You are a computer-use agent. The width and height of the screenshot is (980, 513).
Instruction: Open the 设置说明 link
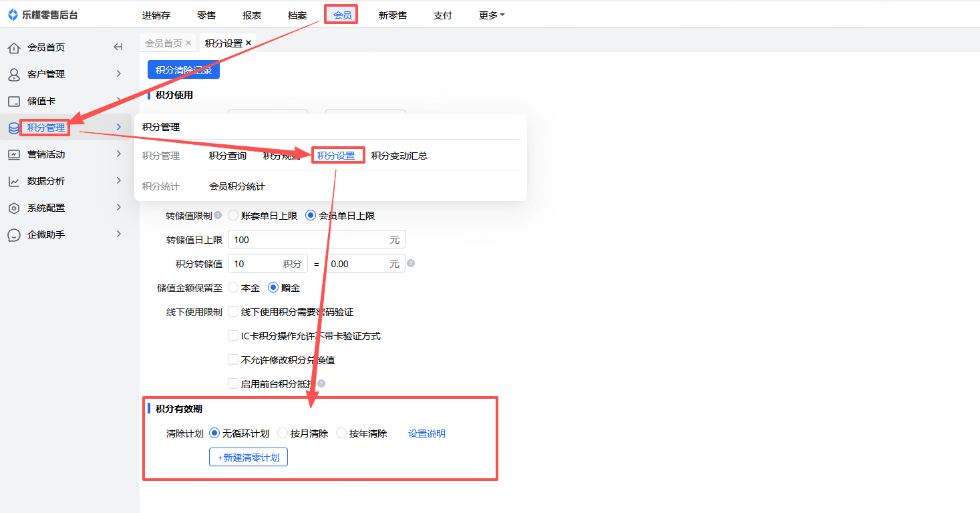click(427, 434)
